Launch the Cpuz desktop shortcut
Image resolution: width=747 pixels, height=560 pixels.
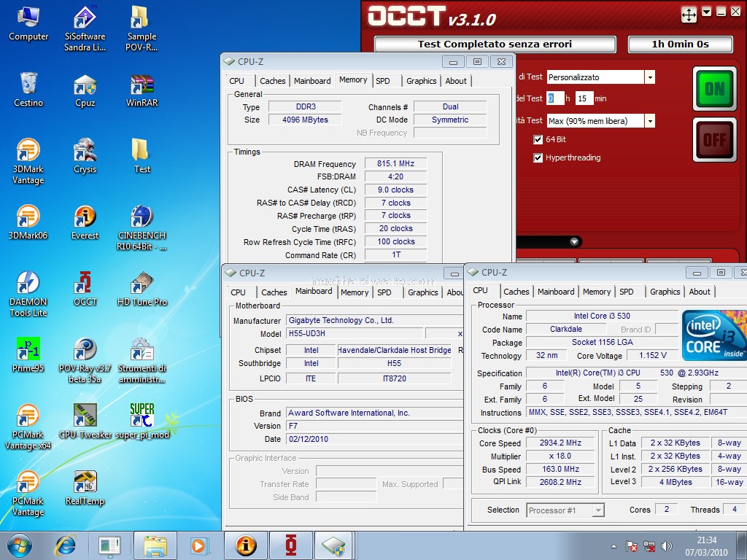pos(85,90)
